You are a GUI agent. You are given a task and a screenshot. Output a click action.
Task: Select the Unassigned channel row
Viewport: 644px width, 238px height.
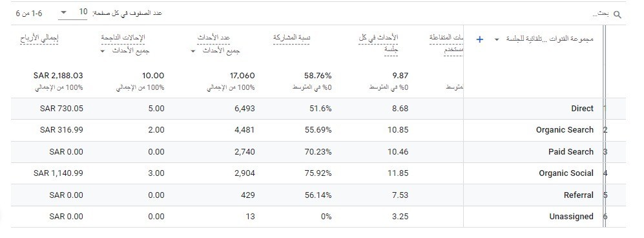(x=318, y=217)
